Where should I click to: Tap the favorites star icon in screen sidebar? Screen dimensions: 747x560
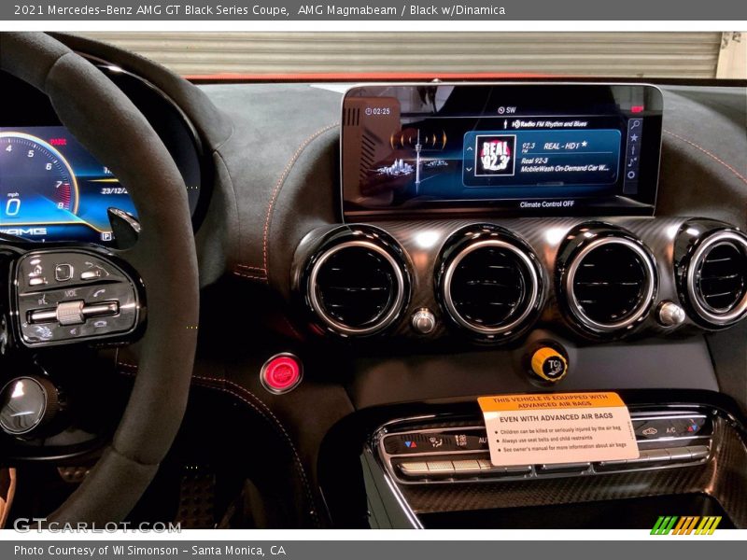634,137
